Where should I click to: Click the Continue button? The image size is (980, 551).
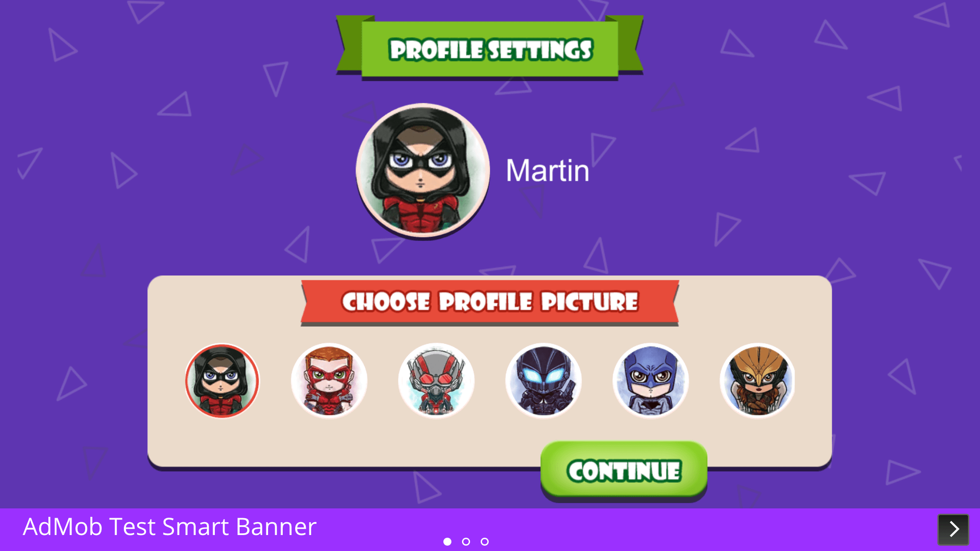pos(624,470)
